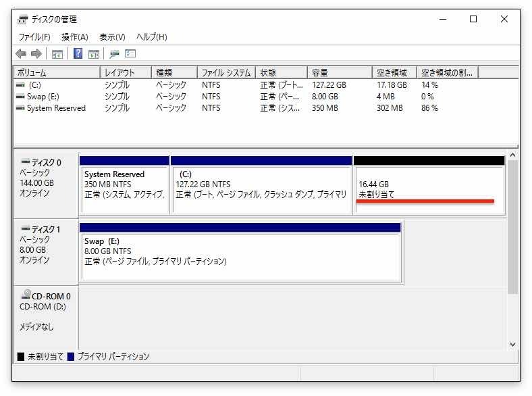Click the drive icon of Swap (E:) row
The image size is (532, 396).
point(20,97)
